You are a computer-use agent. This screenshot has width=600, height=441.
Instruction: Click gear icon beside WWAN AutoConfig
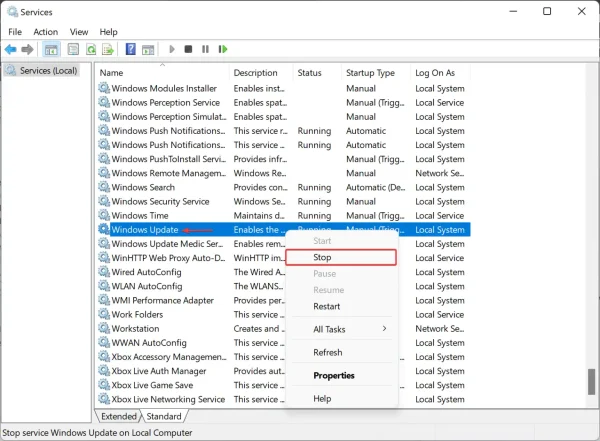104,343
